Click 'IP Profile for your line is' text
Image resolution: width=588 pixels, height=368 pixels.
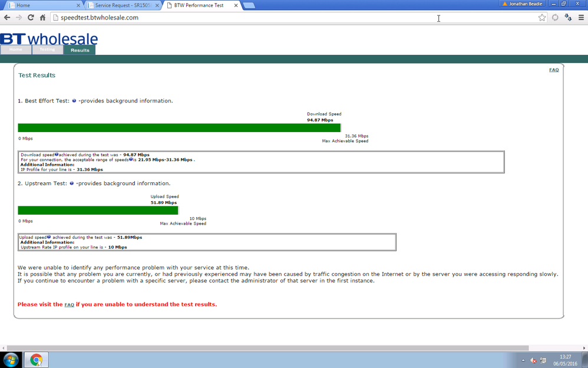tap(47, 169)
